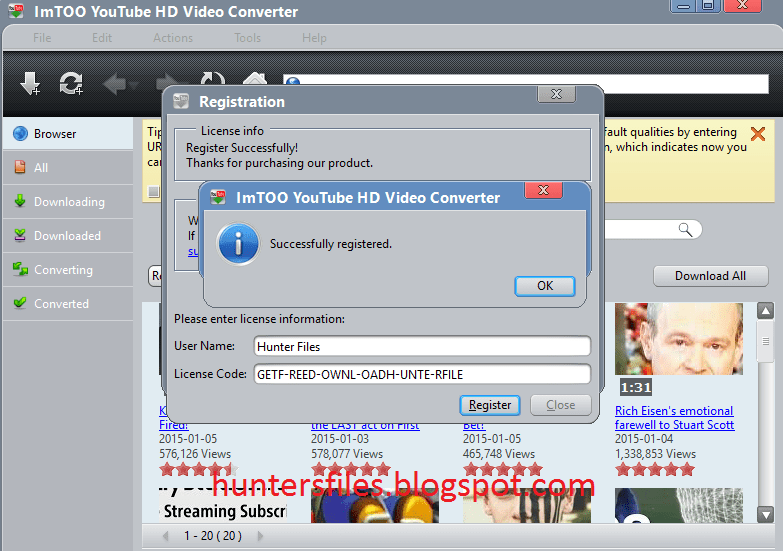
Task: Maximize the ImTOO main window
Action: point(708,5)
